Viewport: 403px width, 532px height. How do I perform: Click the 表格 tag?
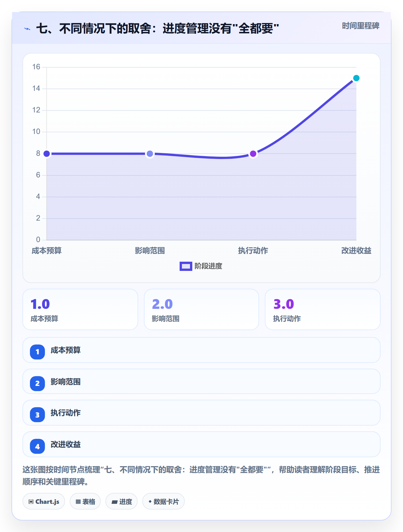85,502
